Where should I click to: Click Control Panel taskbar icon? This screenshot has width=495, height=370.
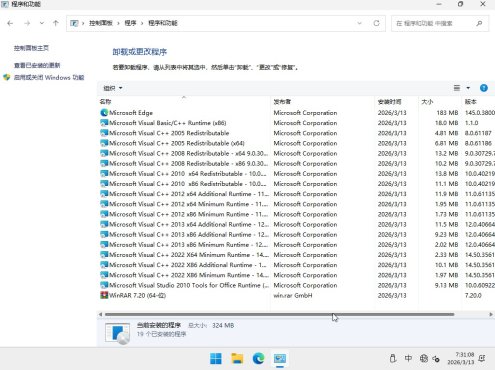(280, 359)
